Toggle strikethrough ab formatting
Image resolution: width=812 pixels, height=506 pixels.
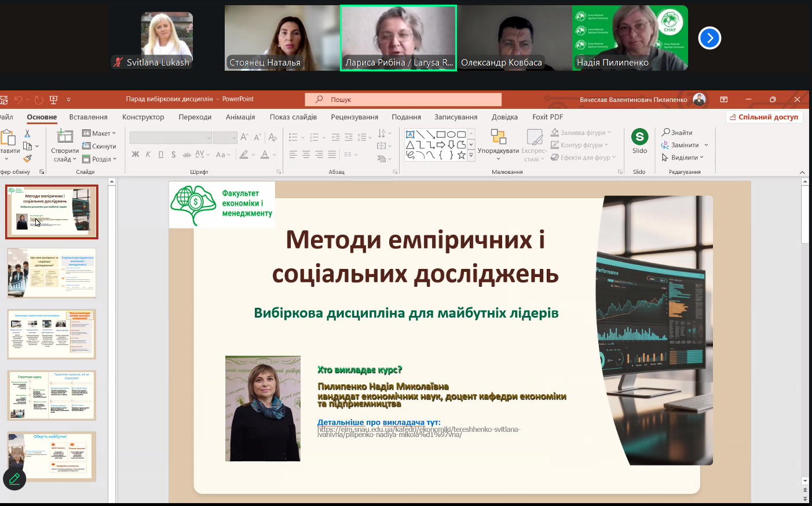tap(186, 154)
